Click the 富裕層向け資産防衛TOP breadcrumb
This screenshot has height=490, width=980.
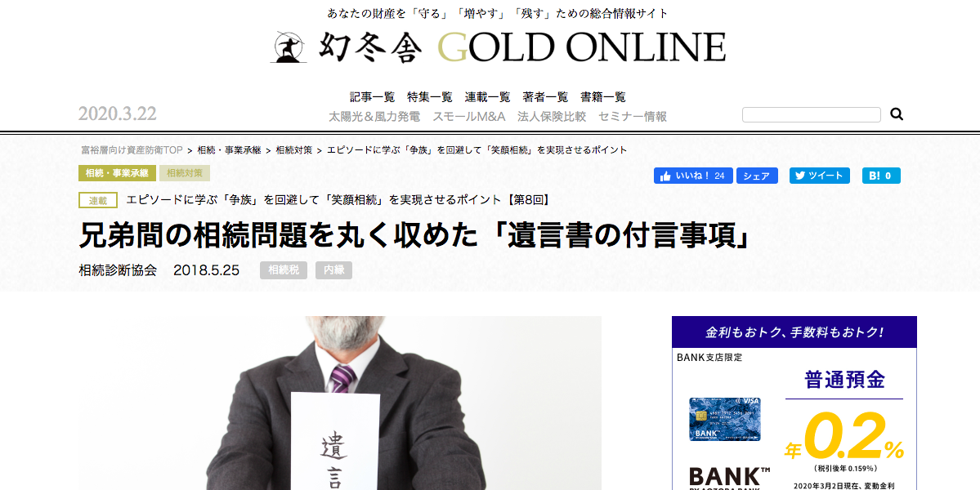pos(132,150)
